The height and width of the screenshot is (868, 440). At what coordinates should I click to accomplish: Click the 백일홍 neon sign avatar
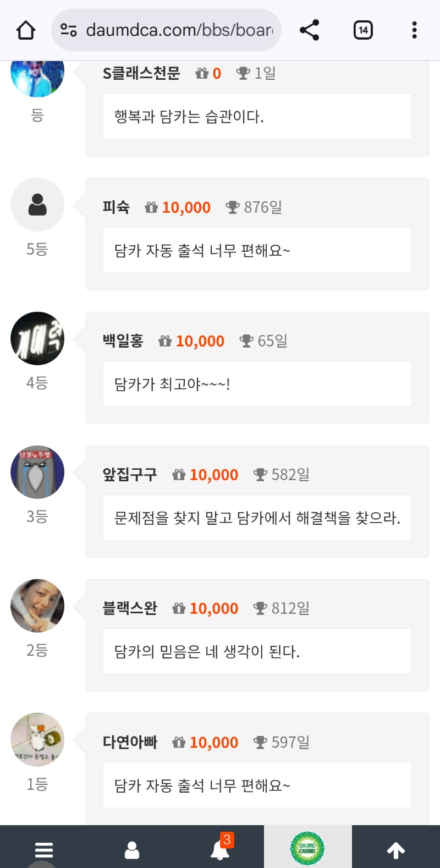(x=37, y=338)
